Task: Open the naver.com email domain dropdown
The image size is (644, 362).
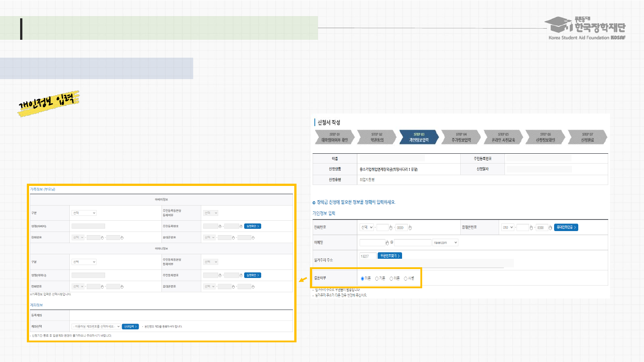Action: (x=445, y=243)
